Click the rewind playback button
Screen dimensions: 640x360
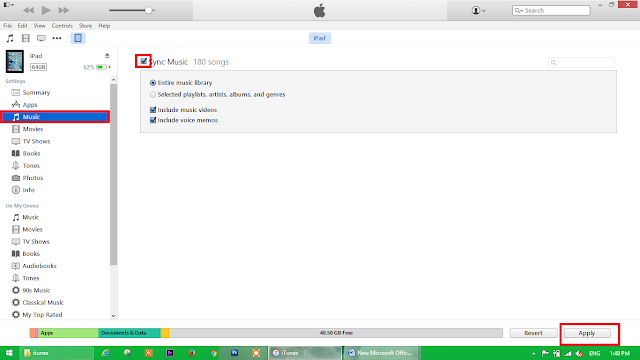pyautogui.click(x=28, y=10)
